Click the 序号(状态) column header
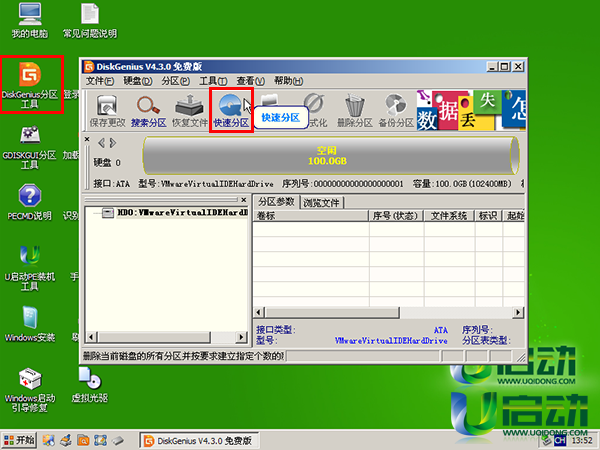Screen dimensions: 600x450 coord(396,215)
